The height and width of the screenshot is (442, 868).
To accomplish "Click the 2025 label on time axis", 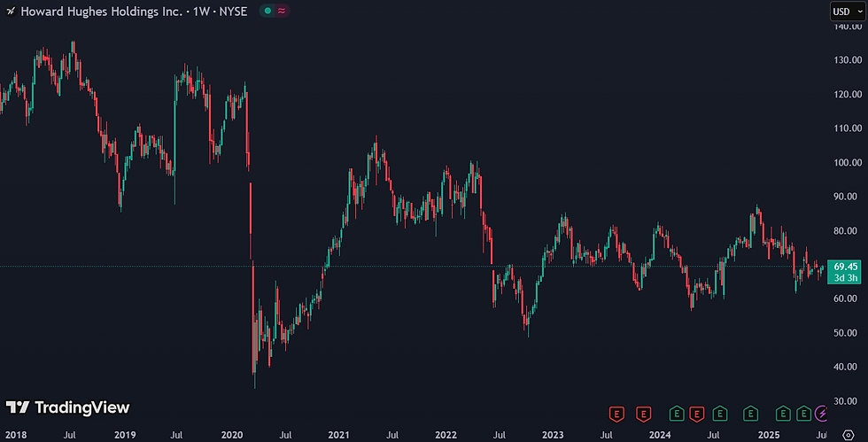I will (x=769, y=435).
